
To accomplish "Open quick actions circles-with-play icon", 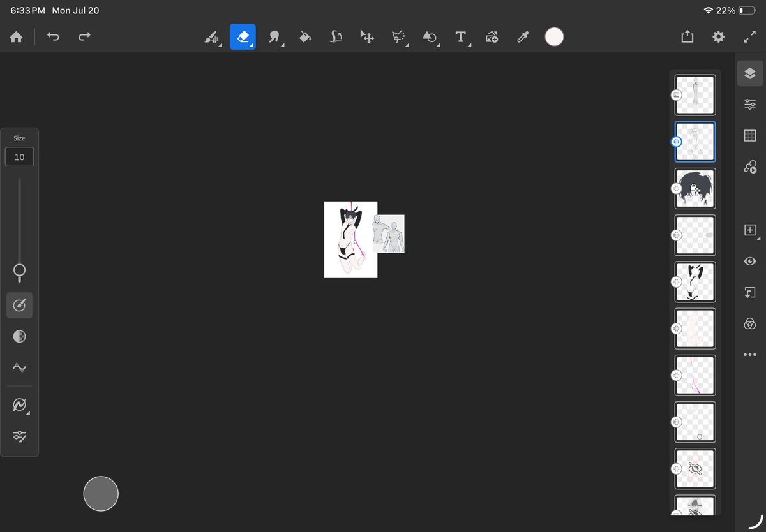I will click(x=750, y=166).
